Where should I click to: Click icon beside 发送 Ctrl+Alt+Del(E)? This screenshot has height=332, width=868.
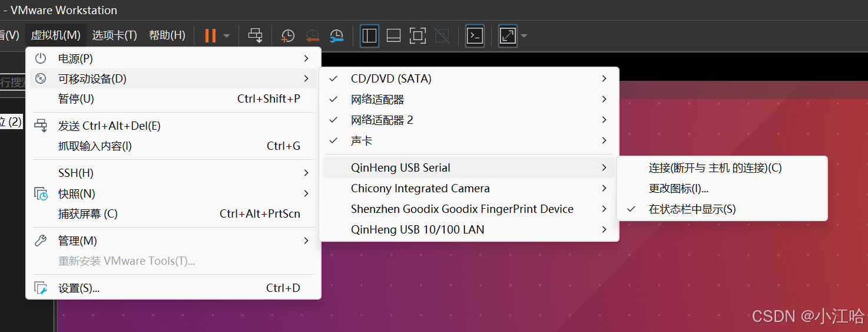coord(41,126)
